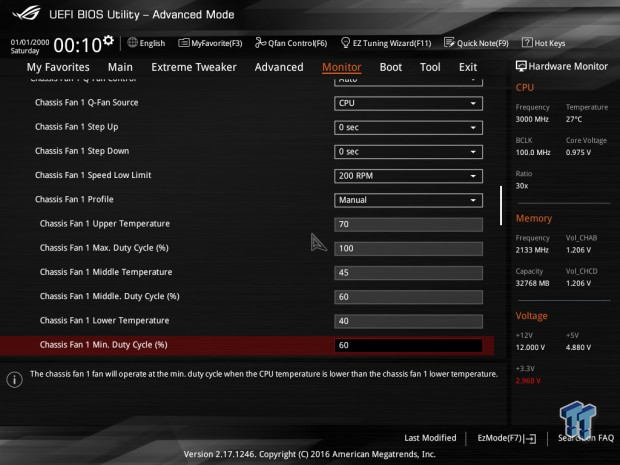The height and width of the screenshot is (465, 620).
Task: Edit Chassis Fan 1 Middle Duty Cycle field
Action: (x=408, y=297)
